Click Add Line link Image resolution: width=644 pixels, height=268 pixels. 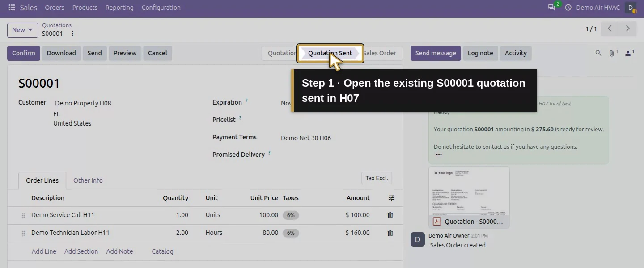point(44,251)
